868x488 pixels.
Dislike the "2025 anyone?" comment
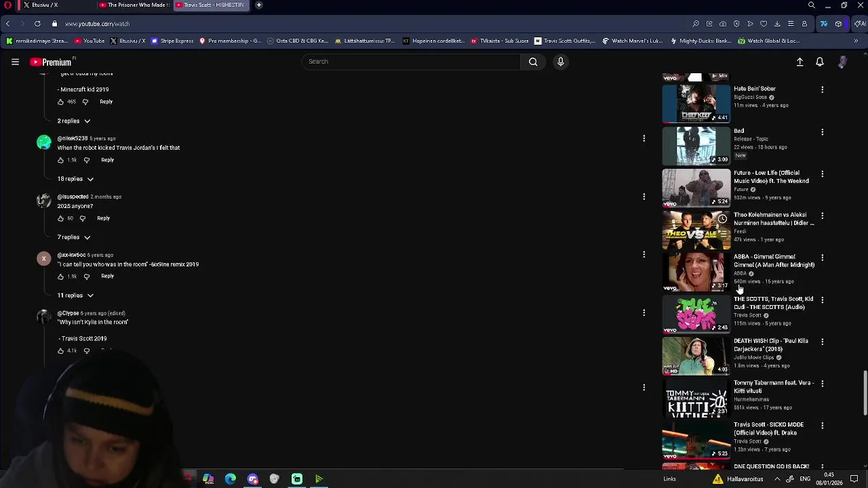tap(83, 218)
